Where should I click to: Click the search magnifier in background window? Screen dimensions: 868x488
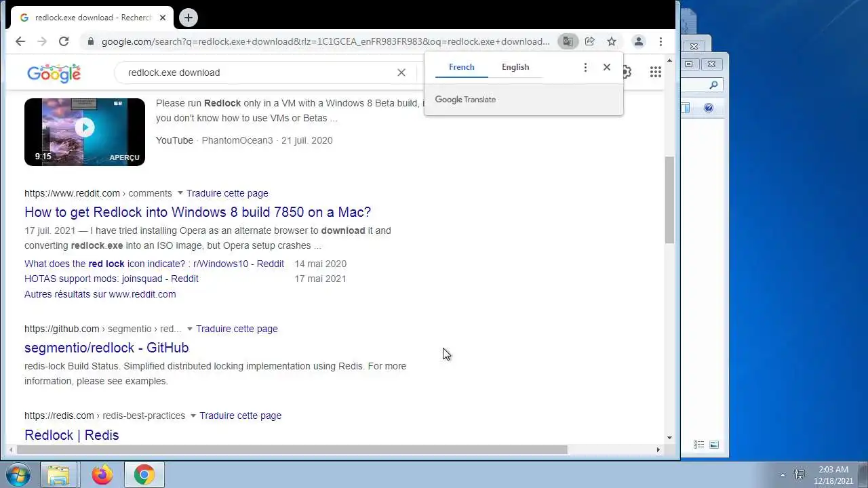click(713, 85)
